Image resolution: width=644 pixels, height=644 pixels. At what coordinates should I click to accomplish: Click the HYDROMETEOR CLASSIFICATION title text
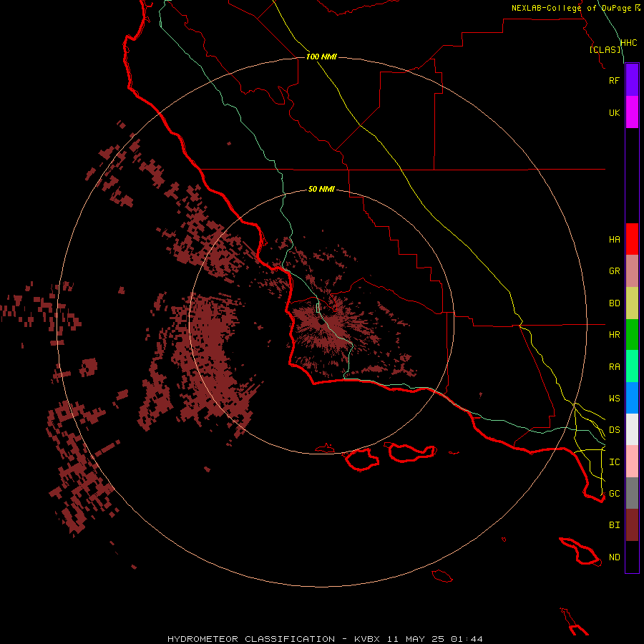tap(251, 639)
